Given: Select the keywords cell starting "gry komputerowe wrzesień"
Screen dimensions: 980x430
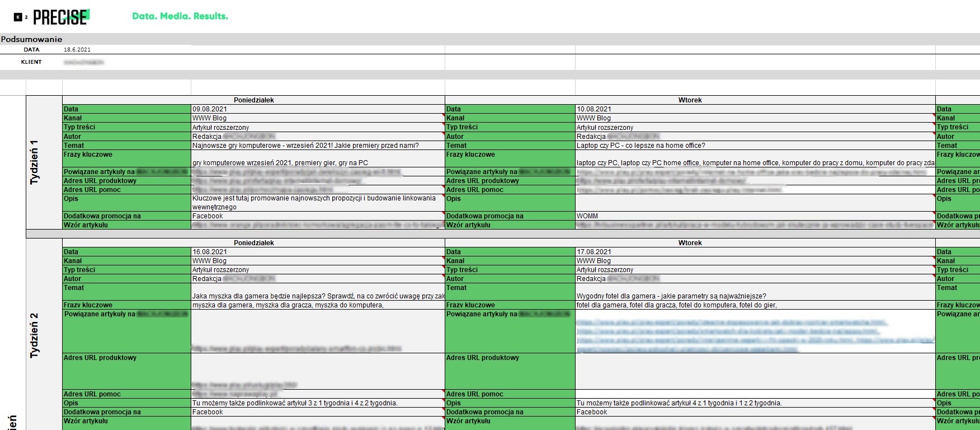Looking at the screenshot, I should (280, 163).
